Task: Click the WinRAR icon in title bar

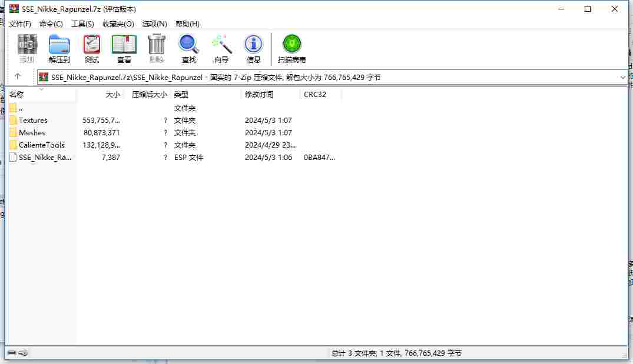Action: [x=14, y=9]
